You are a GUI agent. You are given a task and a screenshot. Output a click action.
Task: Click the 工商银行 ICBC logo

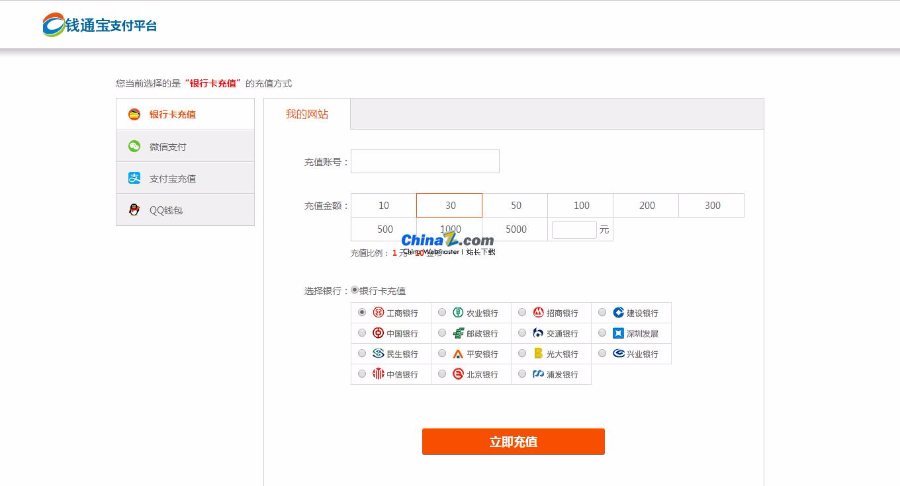tap(378, 312)
